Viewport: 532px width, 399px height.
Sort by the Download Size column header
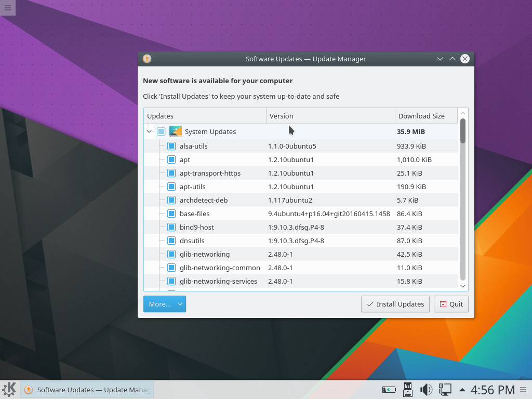coord(426,116)
